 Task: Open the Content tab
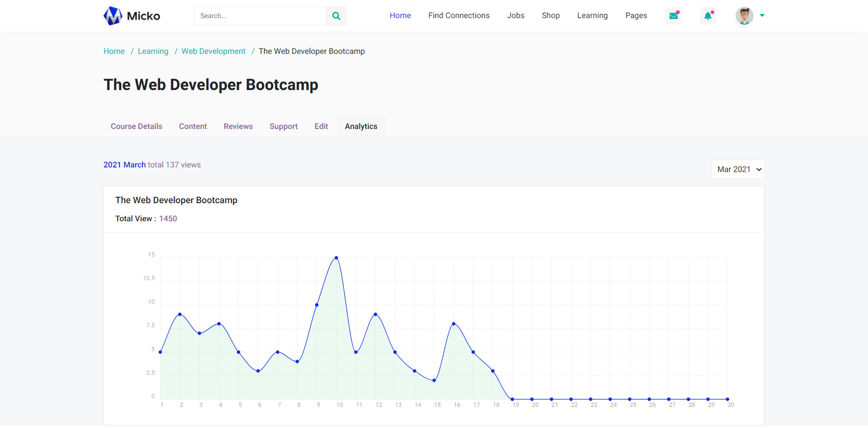pyautogui.click(x=193, y=127)
